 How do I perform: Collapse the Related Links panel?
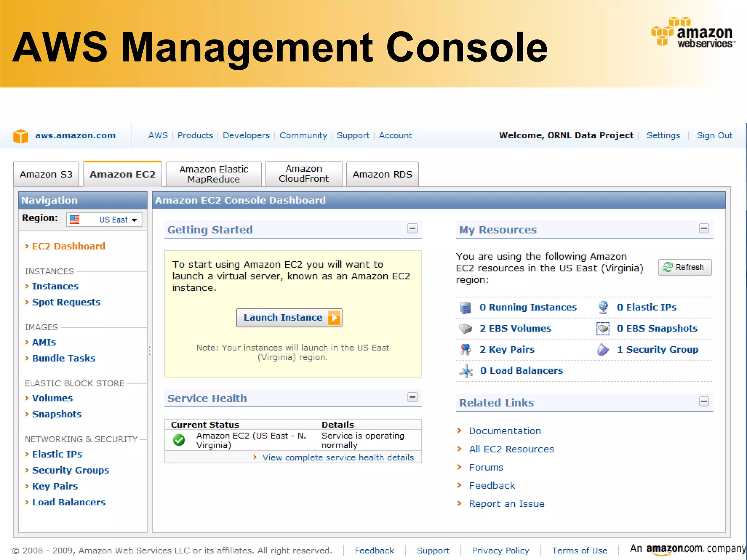pyautogui.click(x=704, y=401)
